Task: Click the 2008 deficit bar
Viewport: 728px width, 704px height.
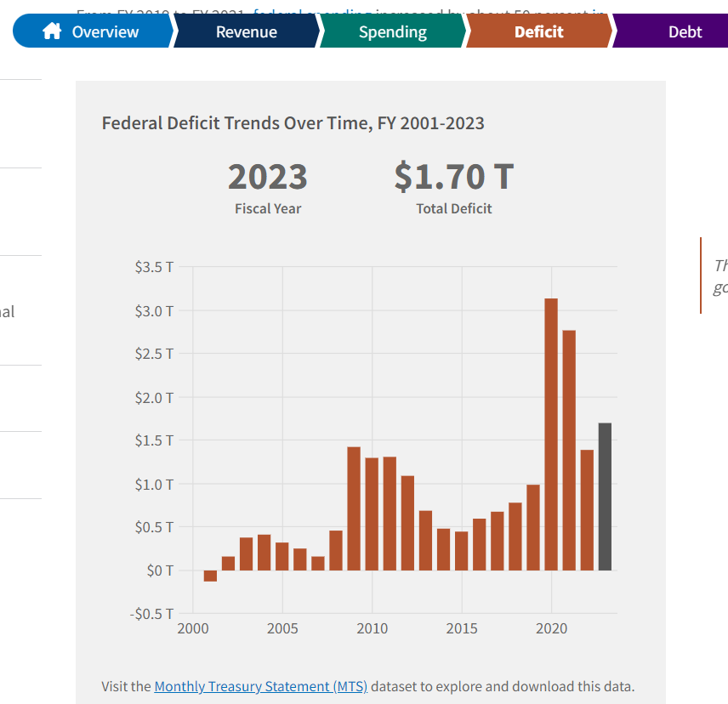Action: (x=336, y=550)
